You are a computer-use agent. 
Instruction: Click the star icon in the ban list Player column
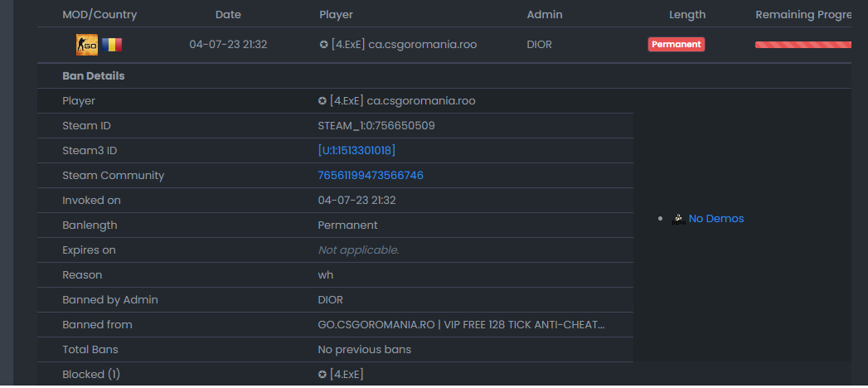(x=324, y=44)
